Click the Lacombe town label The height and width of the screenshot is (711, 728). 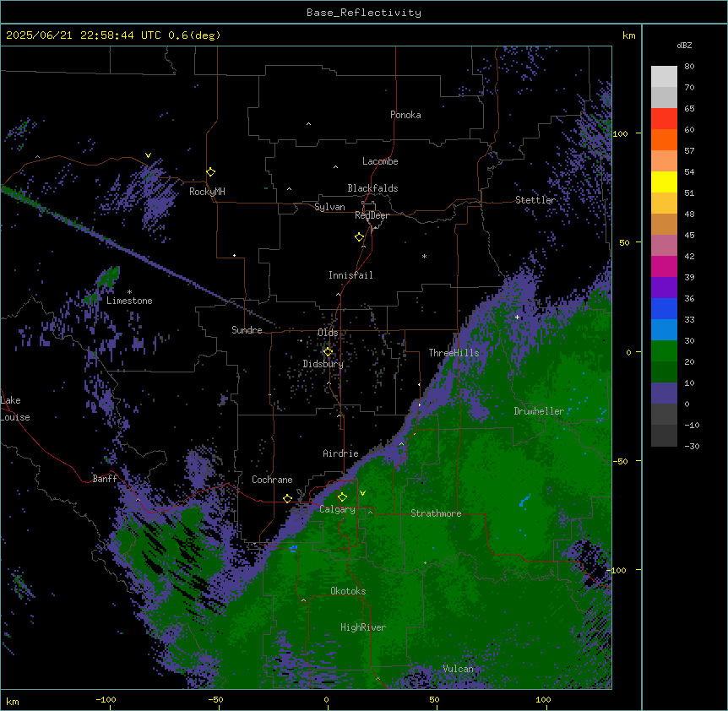click(380, 161)
